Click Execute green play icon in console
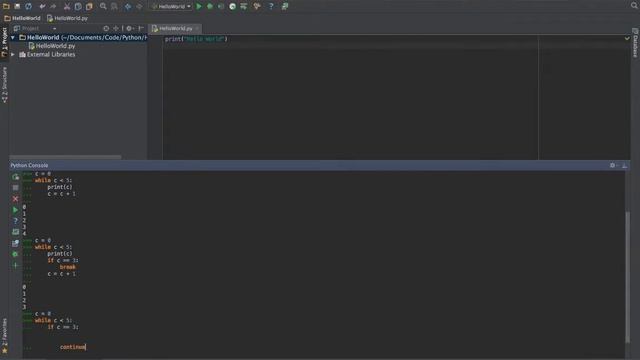Screen dimensions: 640x360 [x=16, y=210]
